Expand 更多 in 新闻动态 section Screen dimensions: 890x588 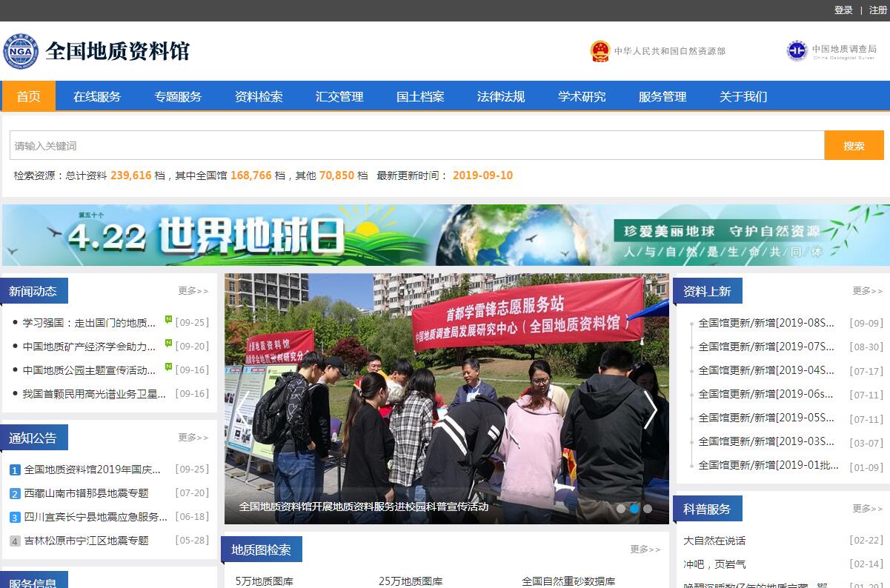193,291
